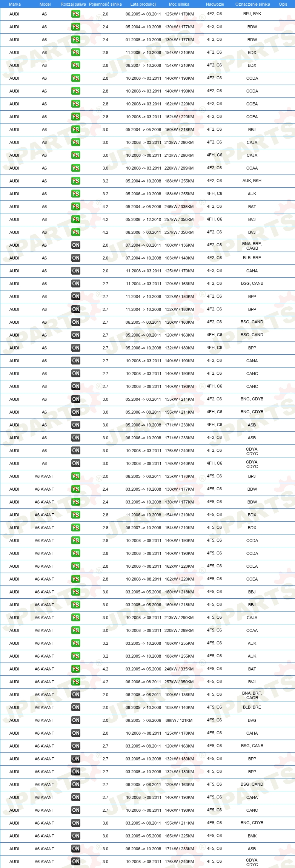295x868 pixels.
Task: Click PB icon for A6 Avant BAT row
Action: coord(75,669)
